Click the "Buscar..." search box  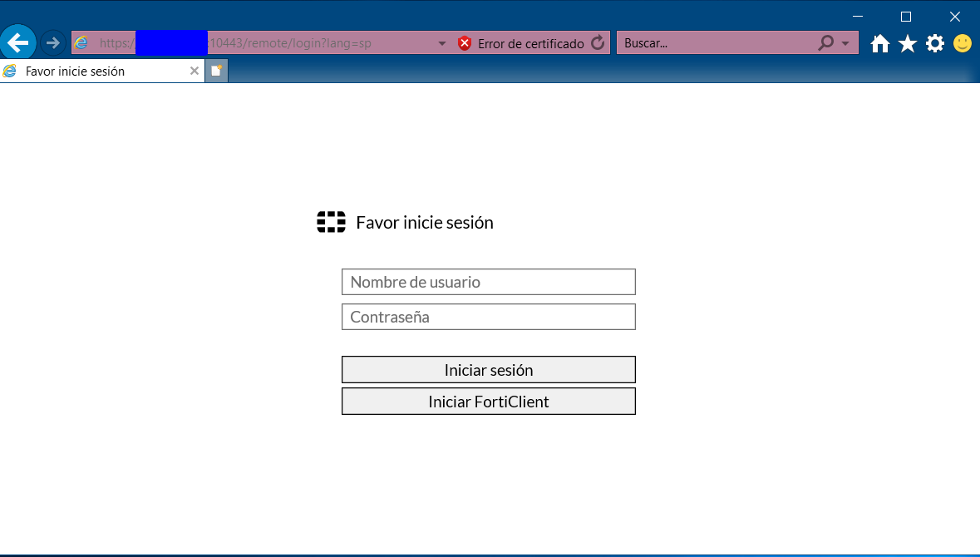(x=715, y=43)
